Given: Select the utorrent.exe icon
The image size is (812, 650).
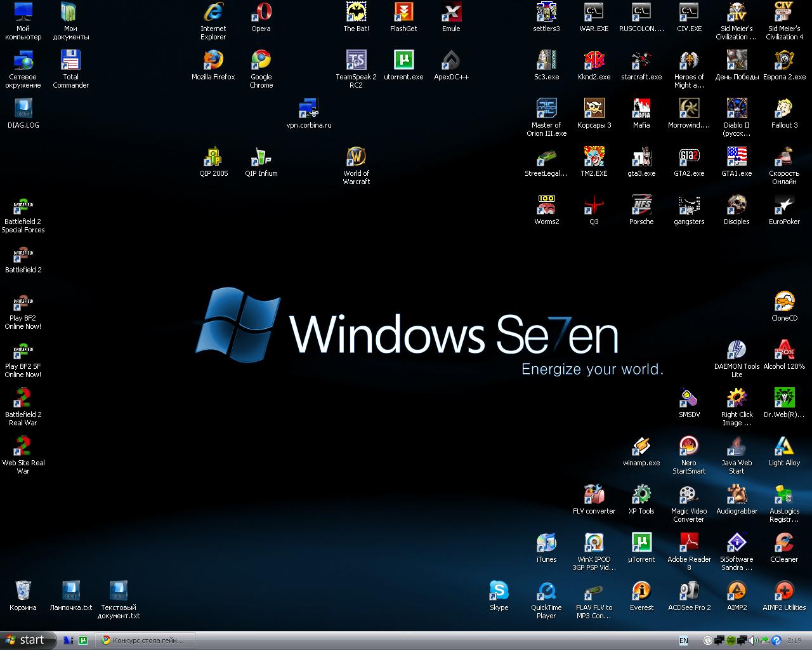Looking at the screenshot, I should (x=403, y=60).
